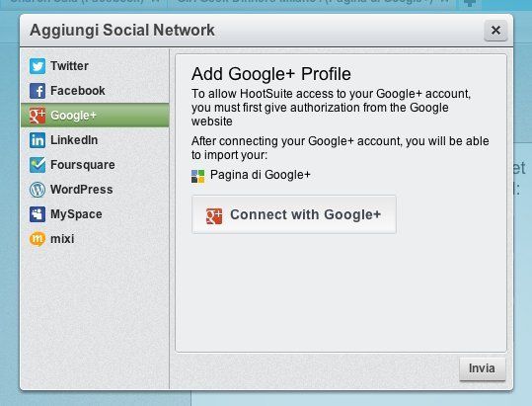Click the Pagina di Google+ colored icon
The image size is (532, 406).
tap(197, 176)
